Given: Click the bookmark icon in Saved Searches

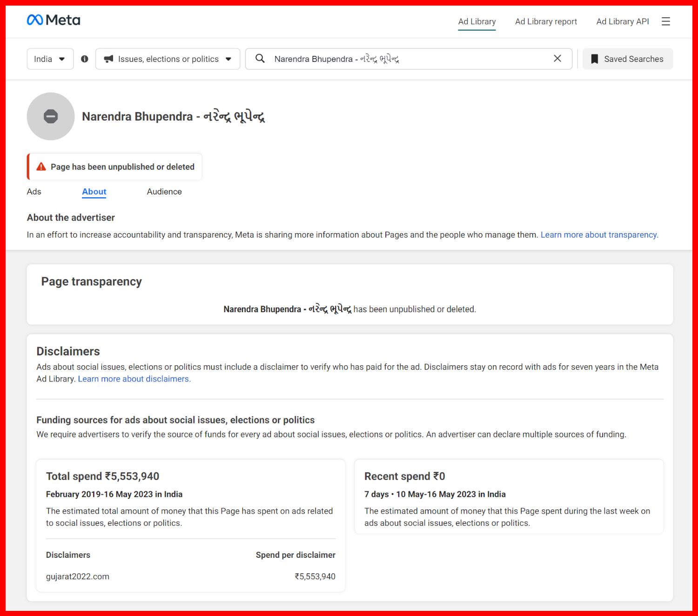Looking at the screenshot, I should (594, 59).
